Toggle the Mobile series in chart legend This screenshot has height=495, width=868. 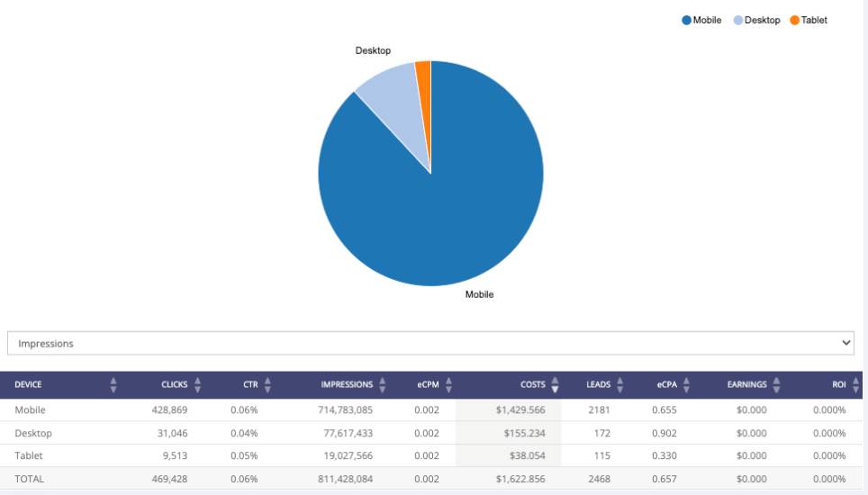(701, 20)
